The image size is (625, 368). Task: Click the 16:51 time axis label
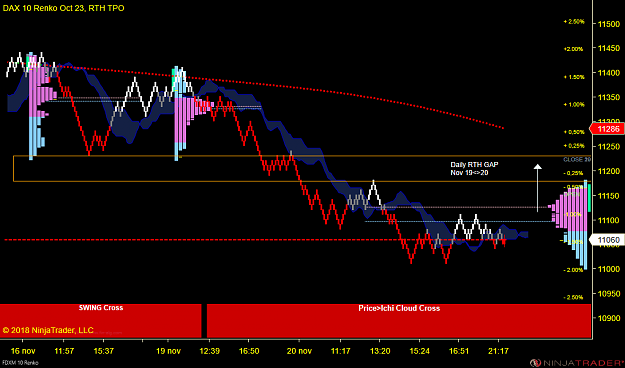click(458, 351)
